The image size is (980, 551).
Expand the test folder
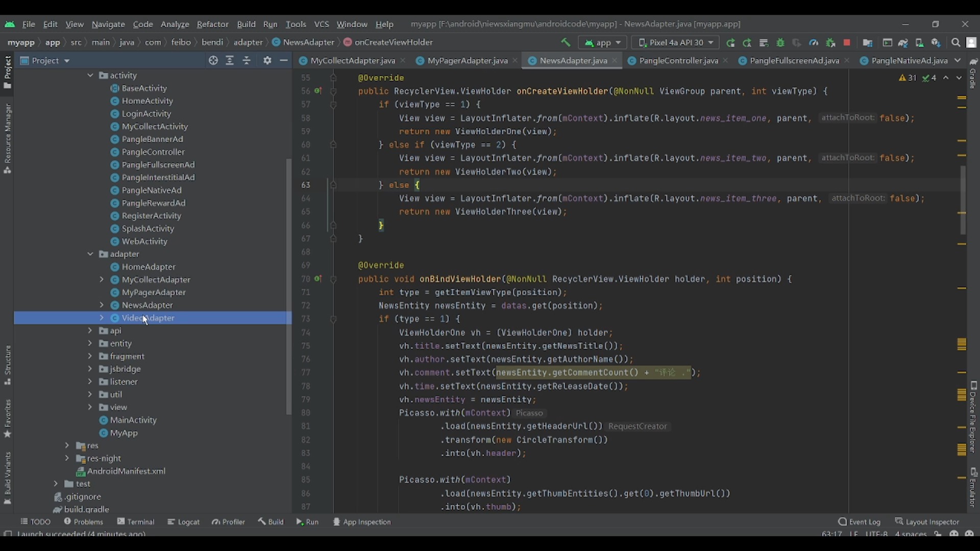[56, 484]
